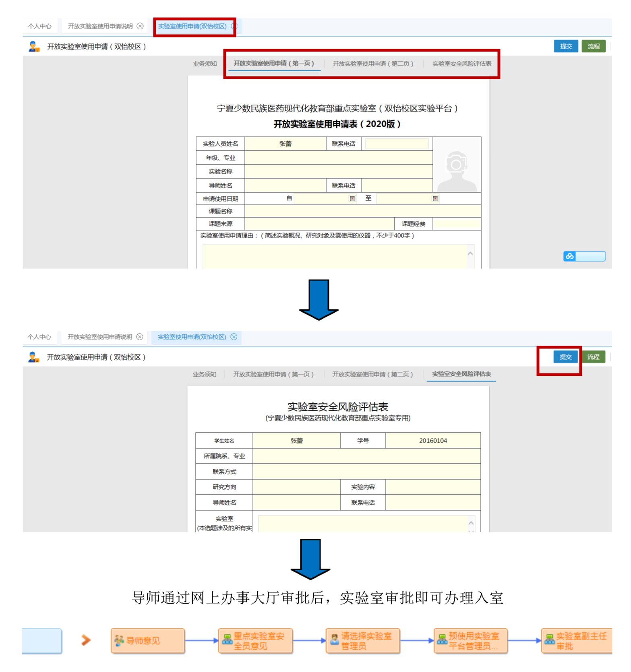
Task: Click the start-date calendar icon after 自
Action: point(352,198)
